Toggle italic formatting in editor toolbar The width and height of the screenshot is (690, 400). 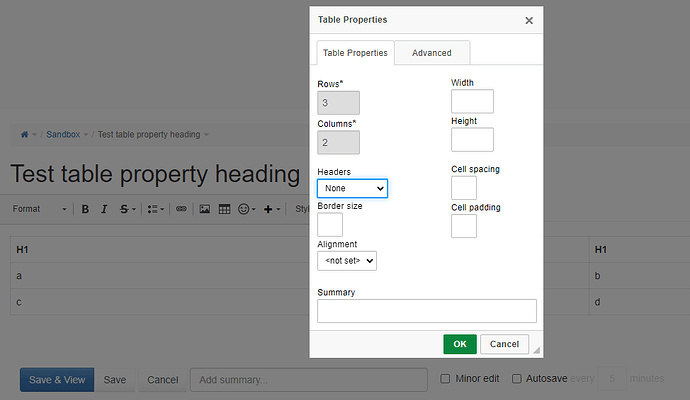coord(104,209)
